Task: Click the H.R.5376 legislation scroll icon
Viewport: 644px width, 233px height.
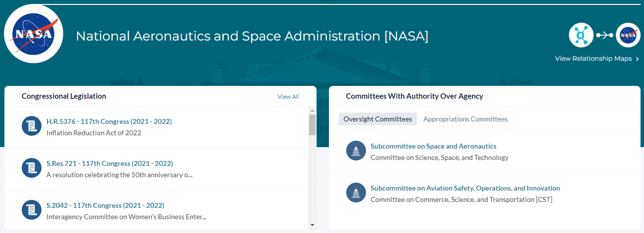Action: 32,126
